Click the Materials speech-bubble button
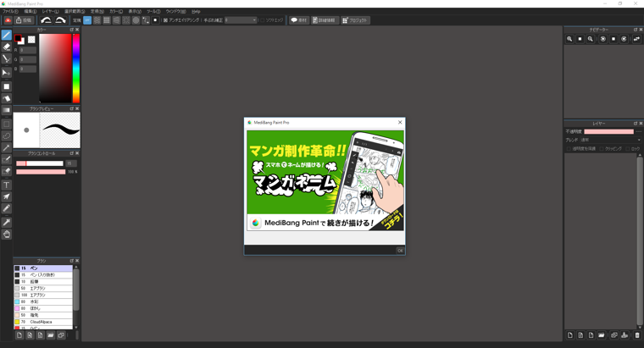The width and height of the screenshot is (644, 348). point(299,20)
